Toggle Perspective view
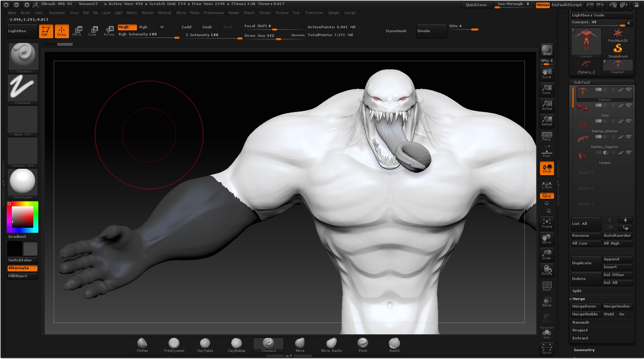644x359 pixels. click(547, 136)
